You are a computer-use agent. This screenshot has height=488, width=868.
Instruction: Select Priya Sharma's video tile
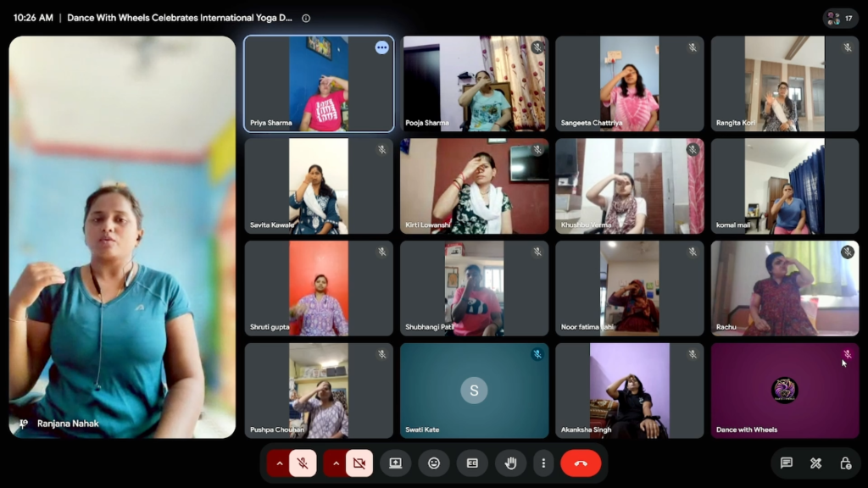[319, 84]
